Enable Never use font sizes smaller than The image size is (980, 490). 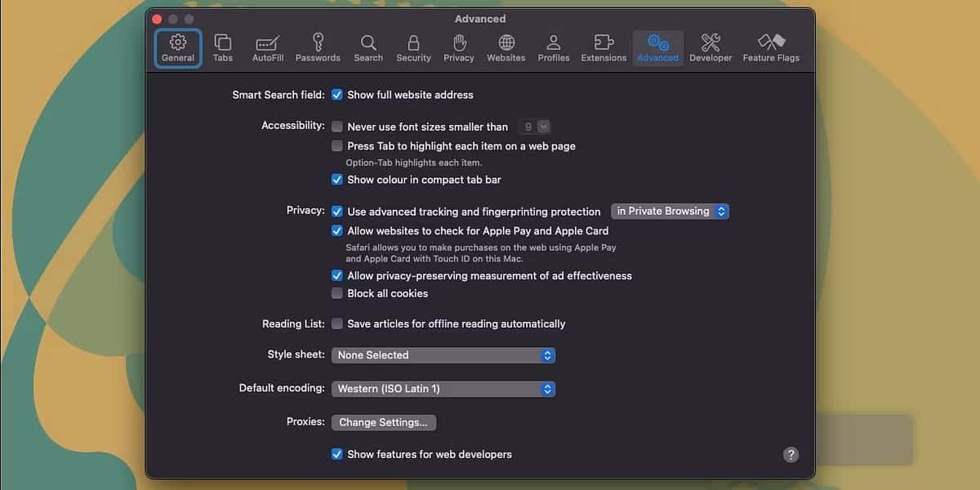tap(337, 127)
